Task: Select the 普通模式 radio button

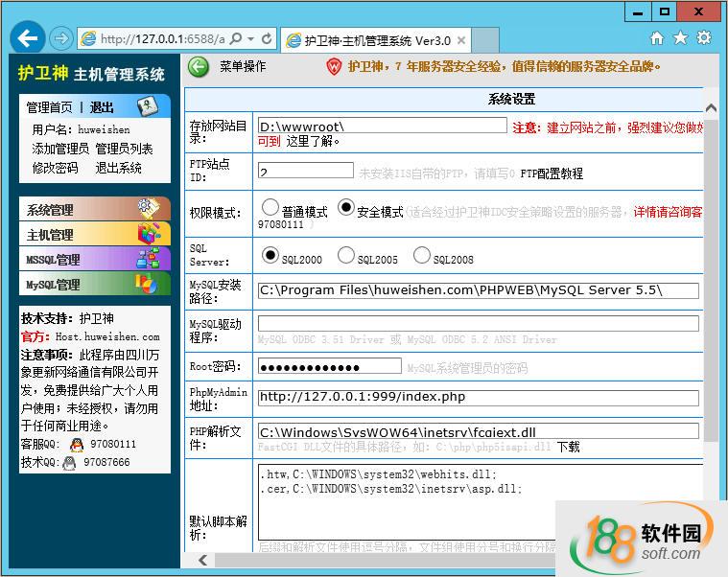Action: 270,210
